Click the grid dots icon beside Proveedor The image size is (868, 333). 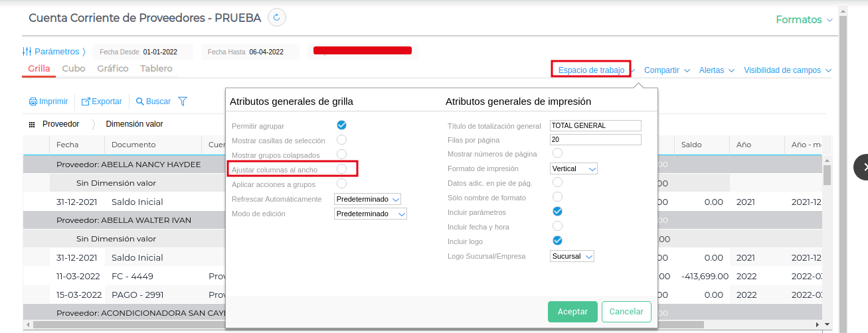click(32, 124)
